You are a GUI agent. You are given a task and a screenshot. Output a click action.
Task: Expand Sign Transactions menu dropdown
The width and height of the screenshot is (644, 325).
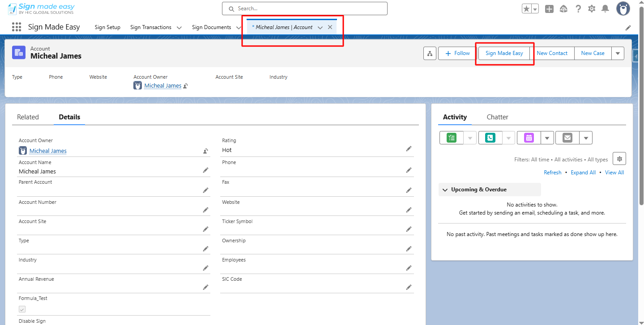coord(179,28)
